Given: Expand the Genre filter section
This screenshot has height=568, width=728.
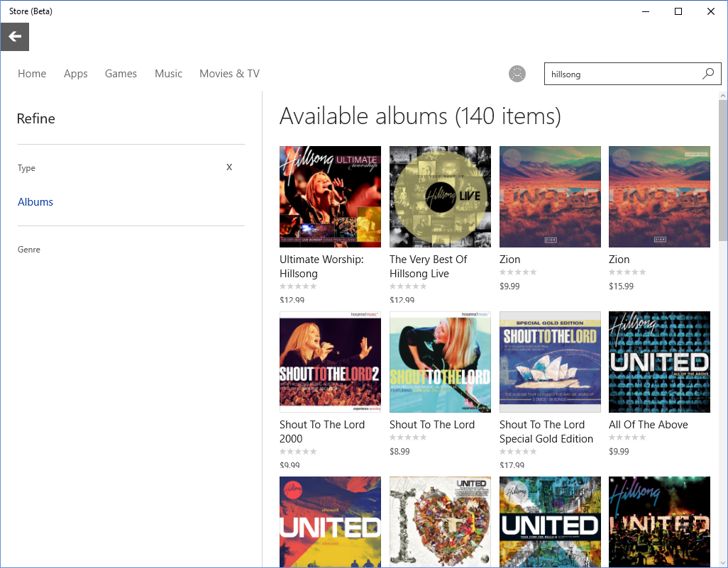Looking at the screenshot, I should [x=28, y=249].
